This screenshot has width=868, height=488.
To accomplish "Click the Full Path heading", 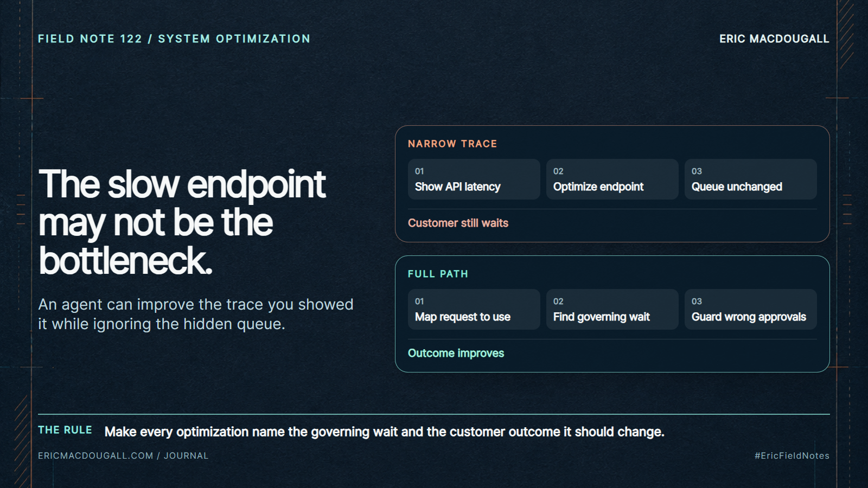I will coord(438,274).
